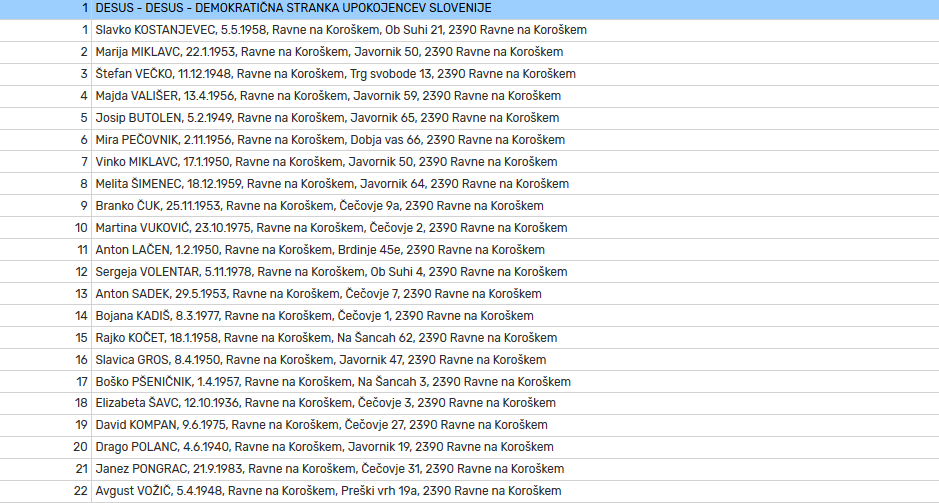Click number cell 5 beside Josip BUTOLEN
Viewport: 939px width, 503px height.
[46, 118]
